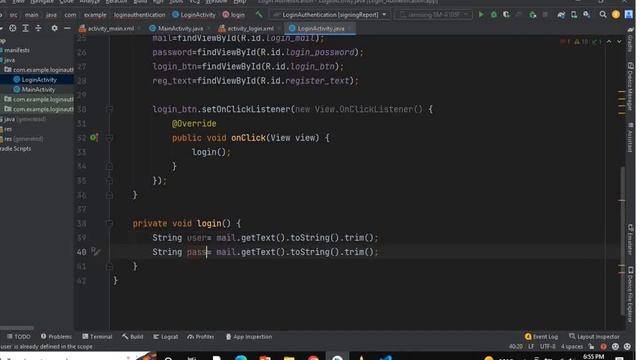
Task: Open the LoginAuthentication signingReport run configuration dropdown
Action: pyautogui.click(x=330, y=15)
